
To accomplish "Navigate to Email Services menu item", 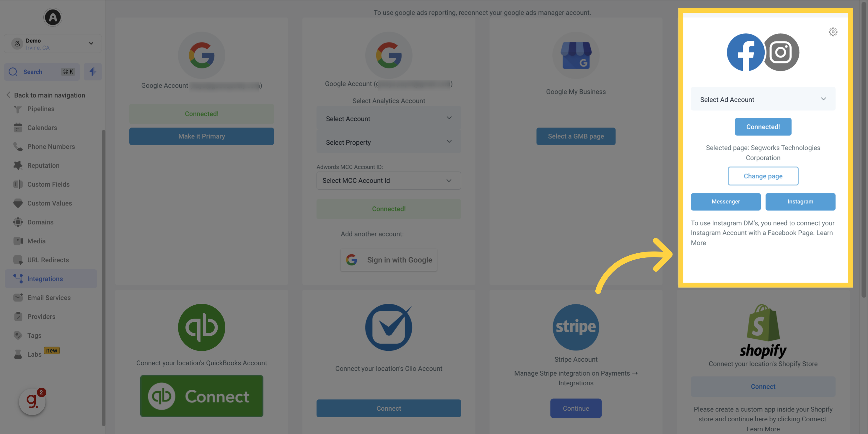I will point(49,297).
